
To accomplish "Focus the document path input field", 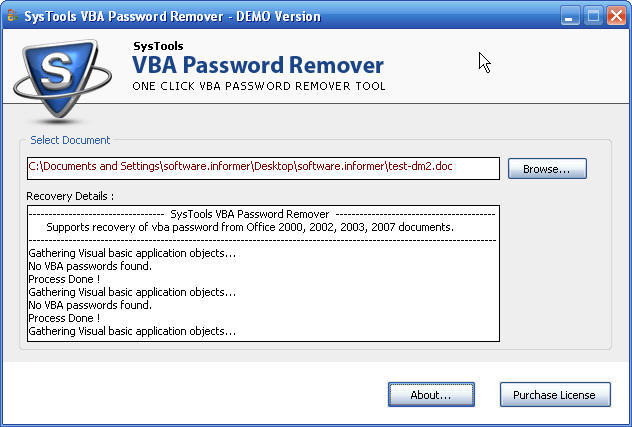I will coord(263,169).
